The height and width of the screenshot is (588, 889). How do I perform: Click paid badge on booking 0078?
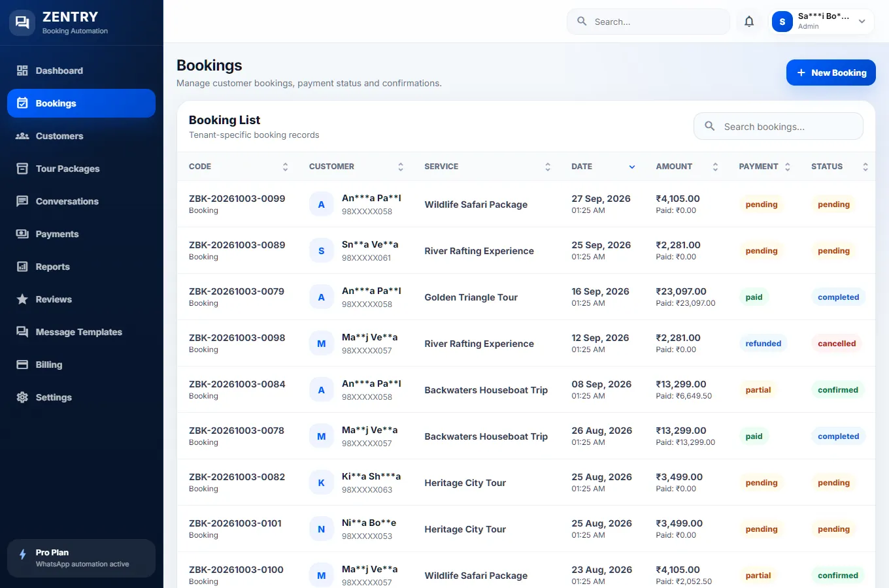[754, 436]
